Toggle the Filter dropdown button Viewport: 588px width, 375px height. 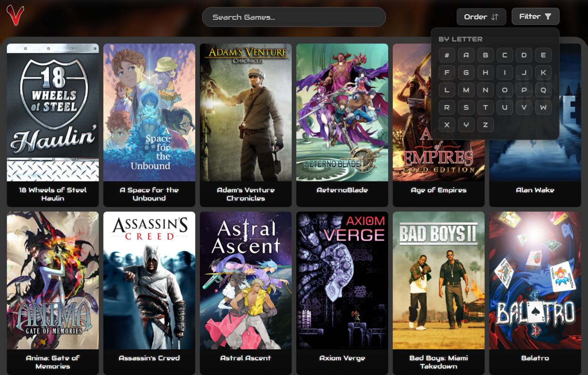tap(536, 17)
